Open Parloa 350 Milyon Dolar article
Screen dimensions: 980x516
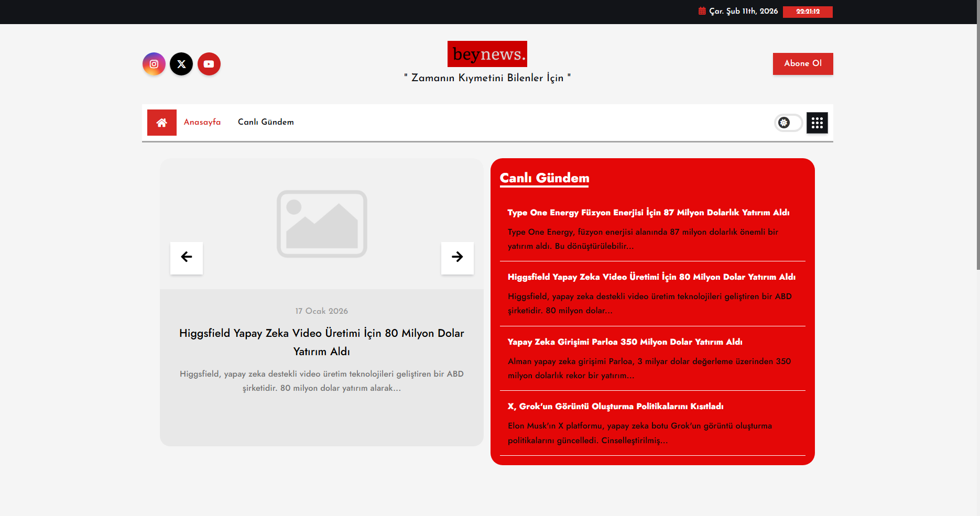(625, 342)
